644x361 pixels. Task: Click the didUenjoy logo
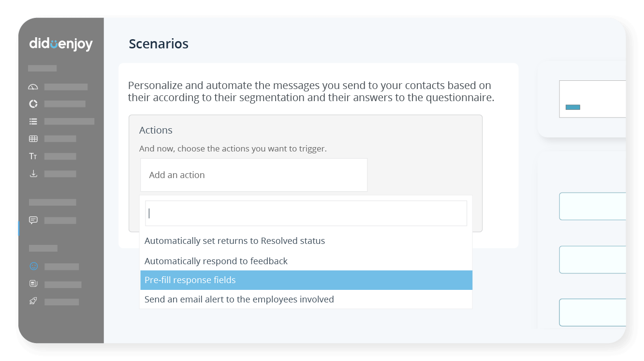(60, 44)
